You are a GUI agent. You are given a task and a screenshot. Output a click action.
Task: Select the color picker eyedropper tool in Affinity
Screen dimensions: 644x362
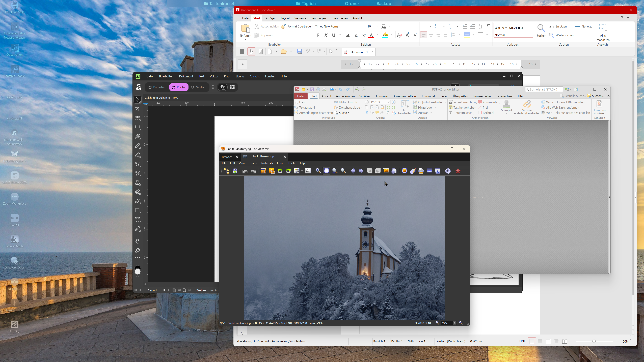pos(138,229)
